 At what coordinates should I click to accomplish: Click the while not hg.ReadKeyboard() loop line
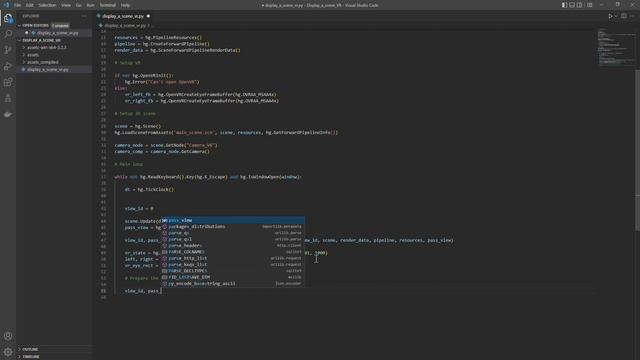pyautogui.click(x=208, y=177)
